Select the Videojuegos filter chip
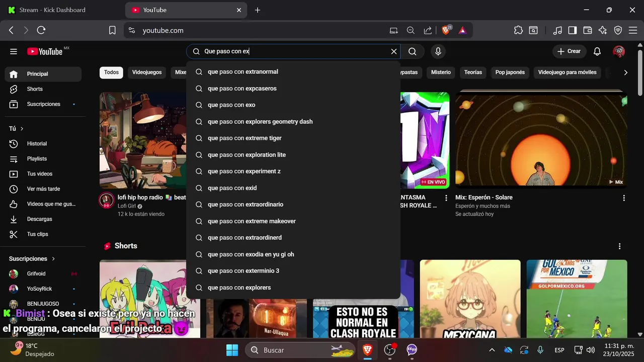This screenshot has width=644, height=362. tap(147, 72)
